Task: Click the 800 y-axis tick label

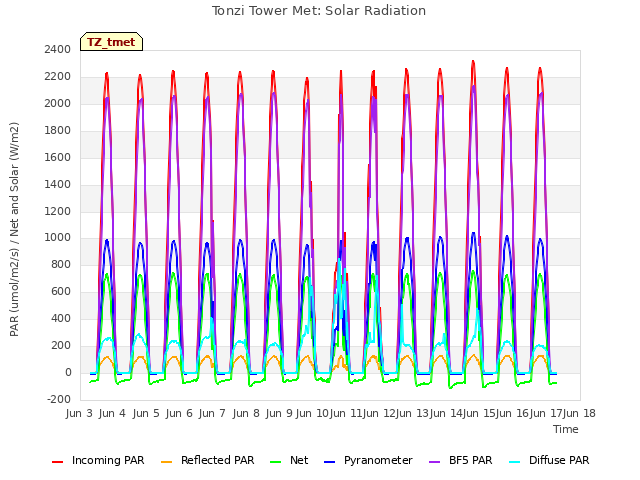Action: point(61,265)
